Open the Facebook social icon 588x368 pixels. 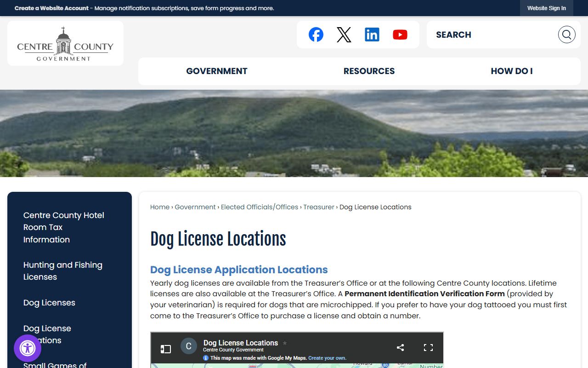point(316,34)
